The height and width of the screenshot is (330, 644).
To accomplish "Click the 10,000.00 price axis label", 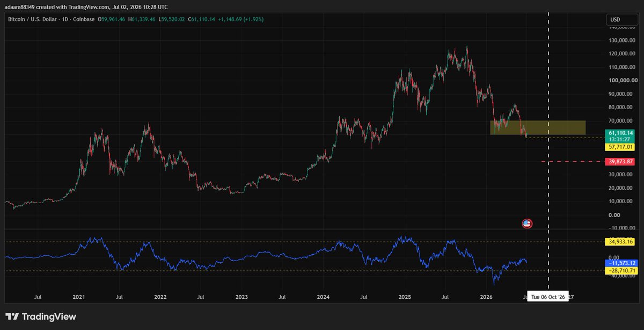I will [621, 202].
